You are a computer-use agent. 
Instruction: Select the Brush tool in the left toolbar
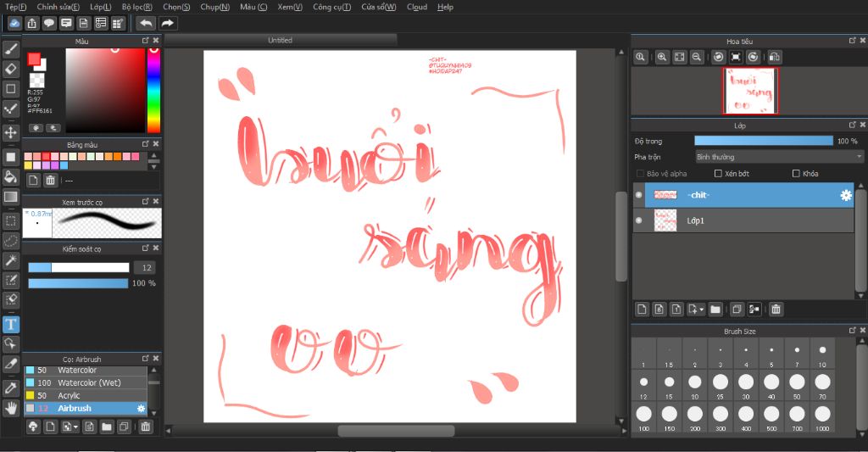pos(10,49)
